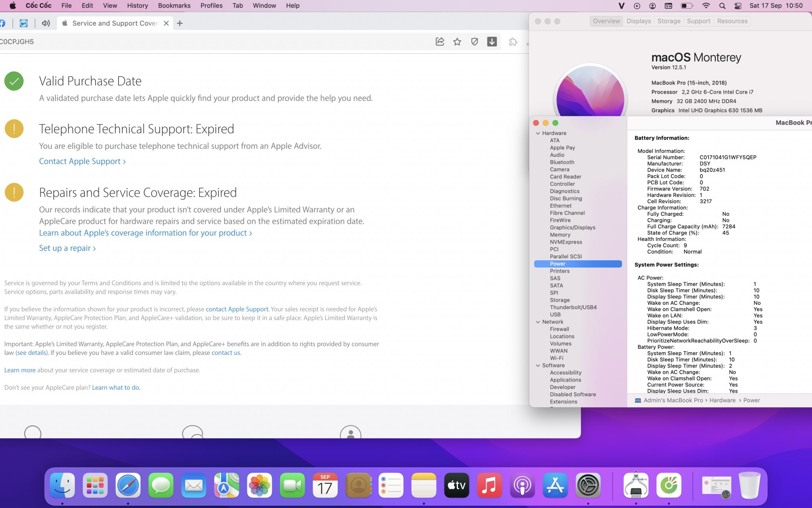The image size is (812, 508).
Task: Select Thunderbolt/USB4 in the sidebar
Action: pos(573,307)
